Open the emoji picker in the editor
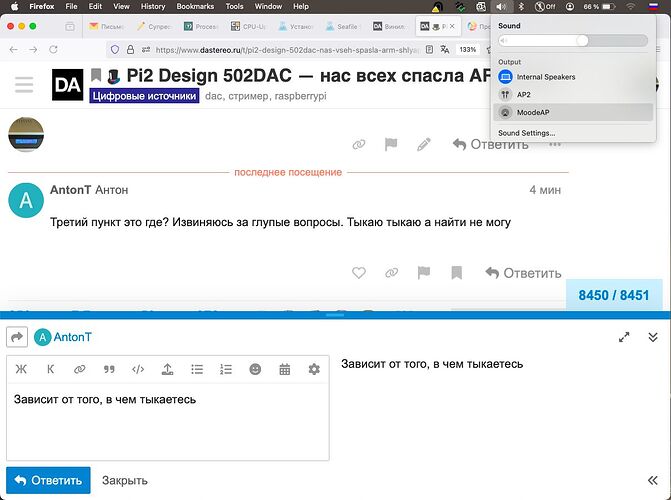The height and width of the screenshot is (500, 671). pos(255,369)
